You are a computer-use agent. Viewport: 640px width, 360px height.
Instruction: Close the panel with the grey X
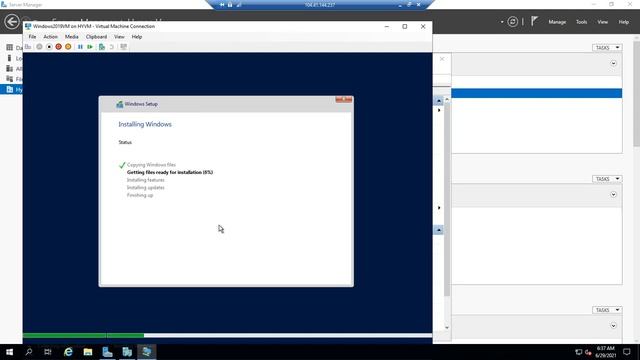coord(442,59)
